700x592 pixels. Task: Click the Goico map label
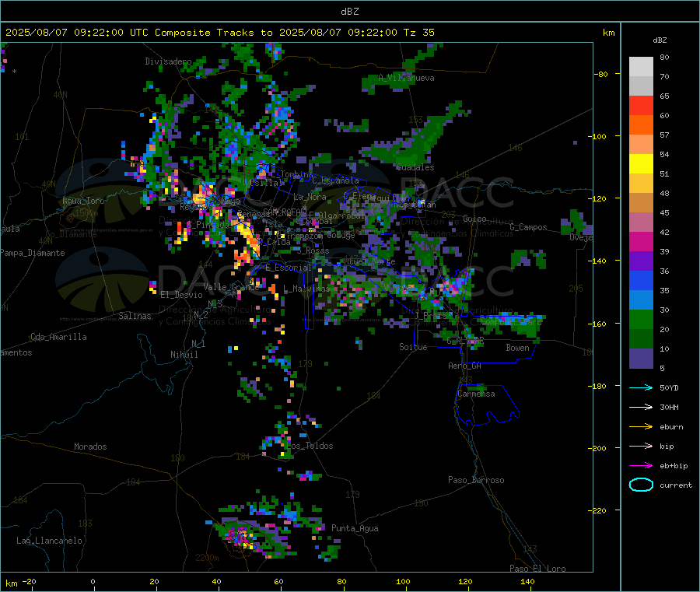pyautogui.click(x=474, y=219)
